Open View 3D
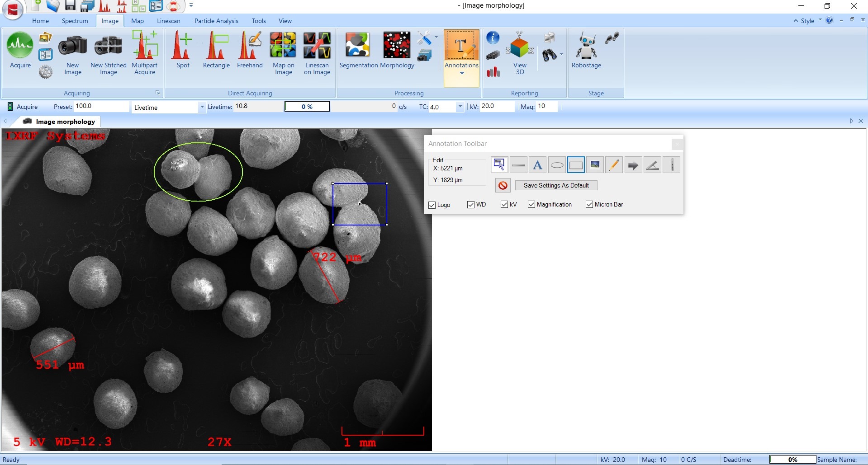Screen dimensions: 868x465 tap(520, 53)
